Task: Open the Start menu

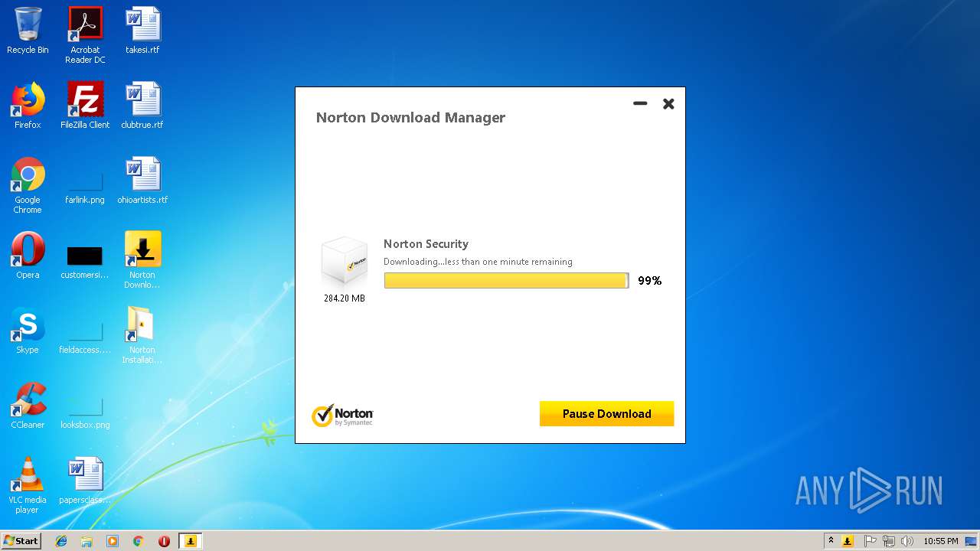Action: pyautogui.click(x=21, y=540)
